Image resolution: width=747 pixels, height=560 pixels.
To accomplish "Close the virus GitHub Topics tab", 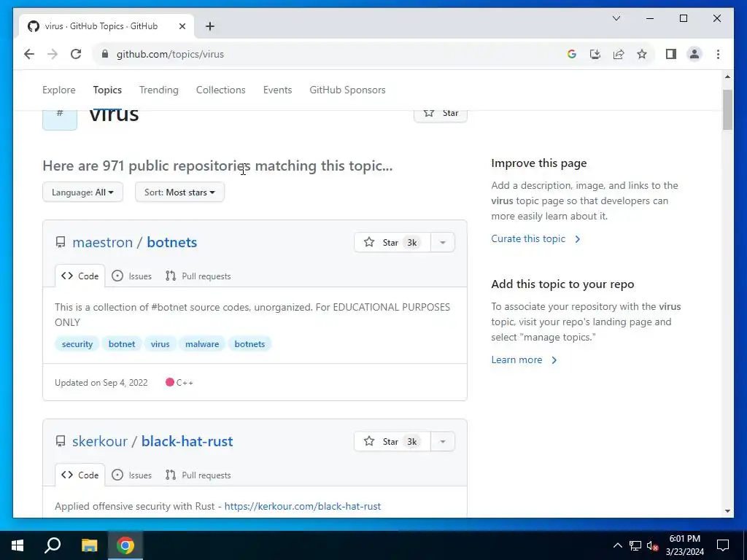I will pyautogui.click(x=182, y=26).
